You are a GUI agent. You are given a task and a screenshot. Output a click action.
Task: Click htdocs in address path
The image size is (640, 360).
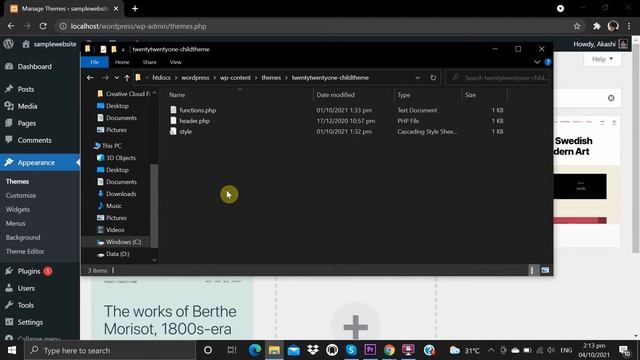click(161, 78)
